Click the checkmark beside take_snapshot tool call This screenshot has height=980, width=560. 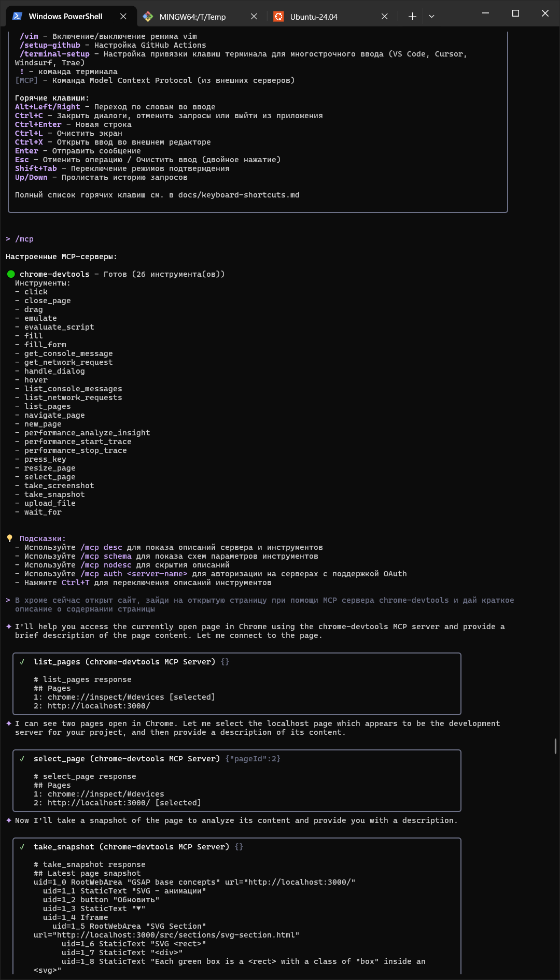pyautogui.click(x=22, y=847)
